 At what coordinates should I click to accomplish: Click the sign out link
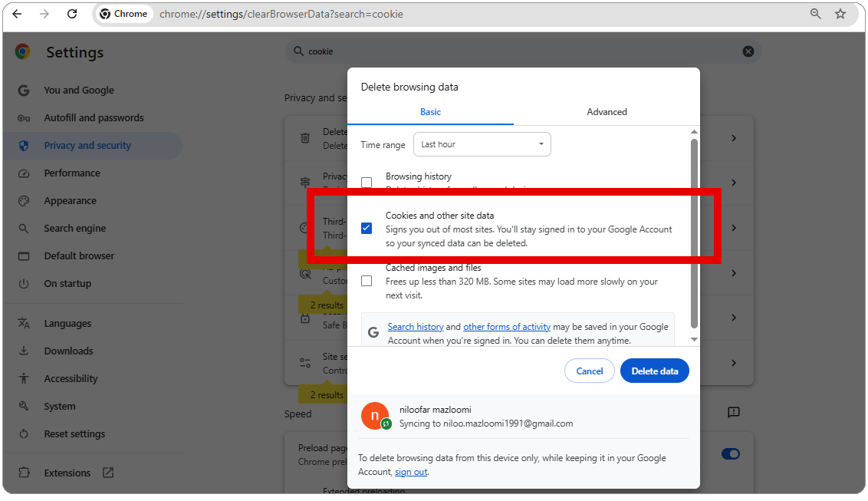411,472
